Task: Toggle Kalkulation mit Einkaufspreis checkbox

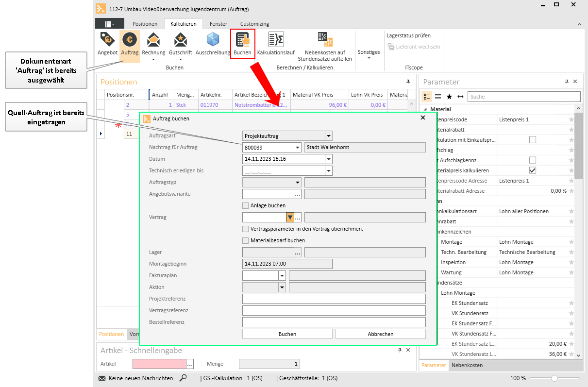Action: [x=533, y=140]
